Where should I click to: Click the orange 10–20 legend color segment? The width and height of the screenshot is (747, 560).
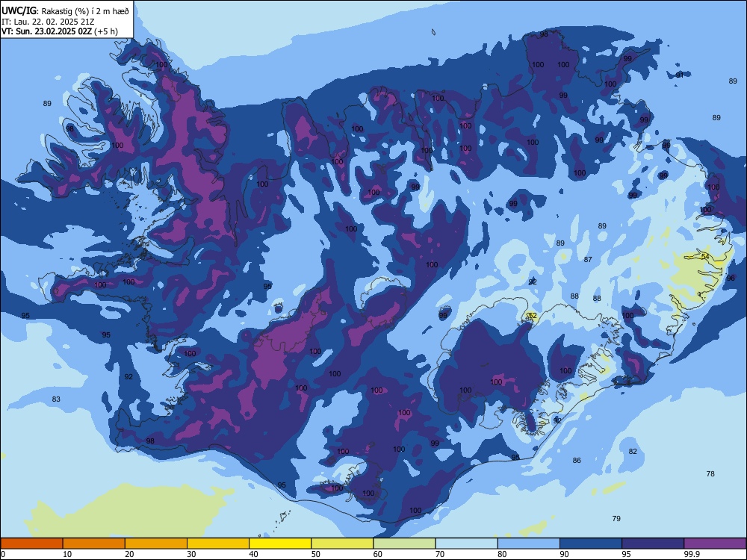coord(94,544)
